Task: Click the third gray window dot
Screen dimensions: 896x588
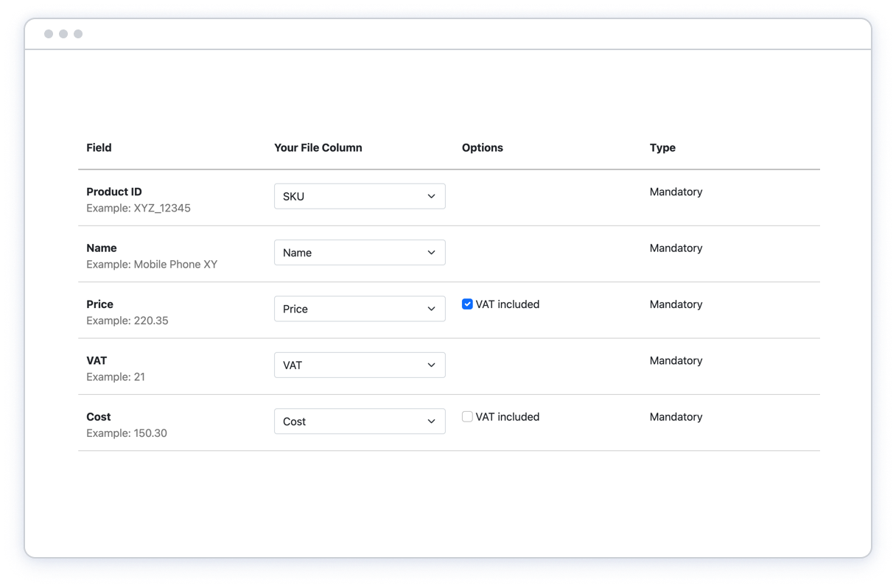Action: [x=78, y=34]
